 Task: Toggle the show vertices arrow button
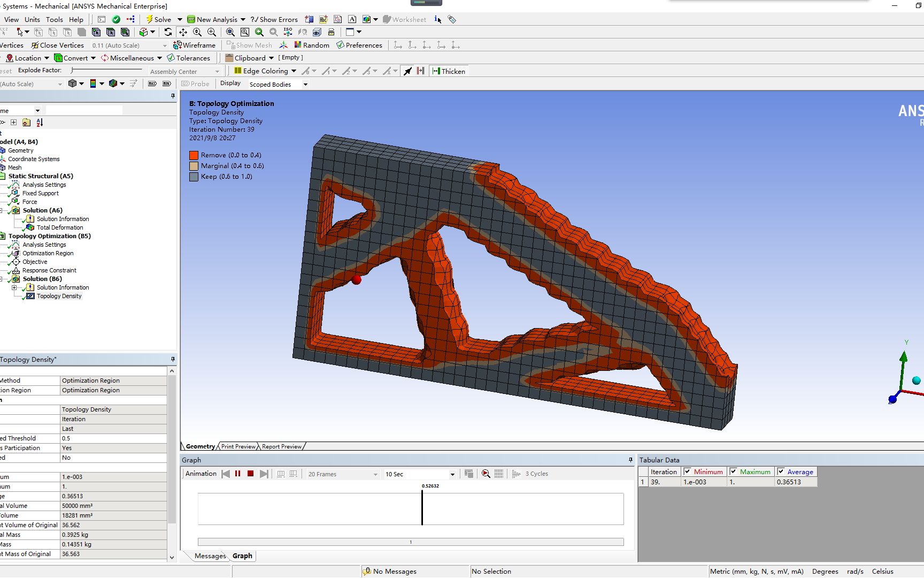coord(407,71)
